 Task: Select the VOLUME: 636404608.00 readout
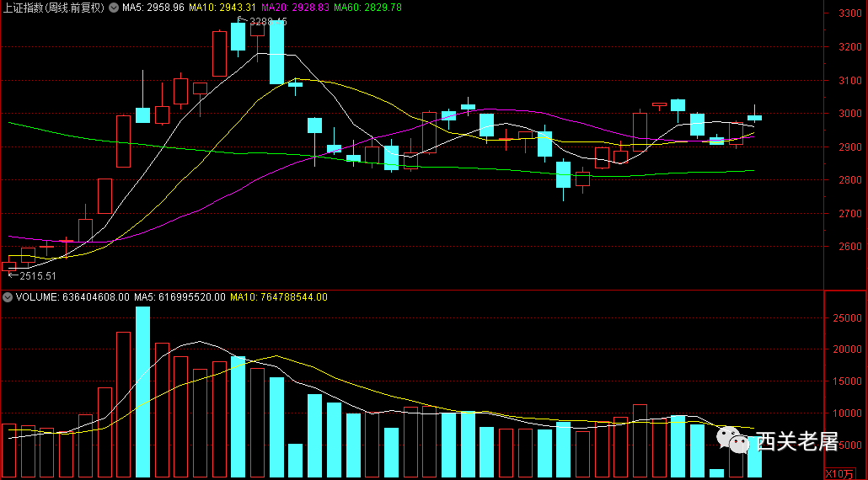coord(72,297)
